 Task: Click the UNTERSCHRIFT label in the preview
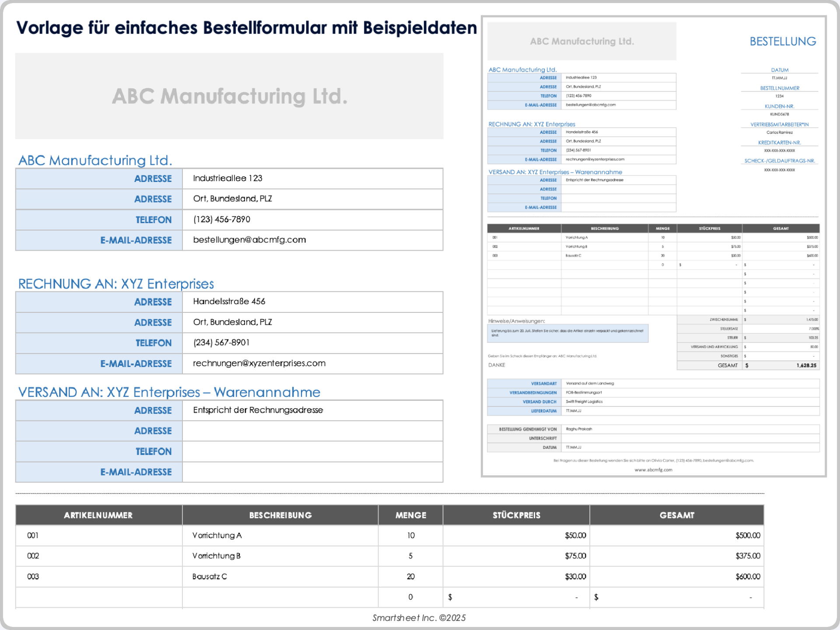542,438
